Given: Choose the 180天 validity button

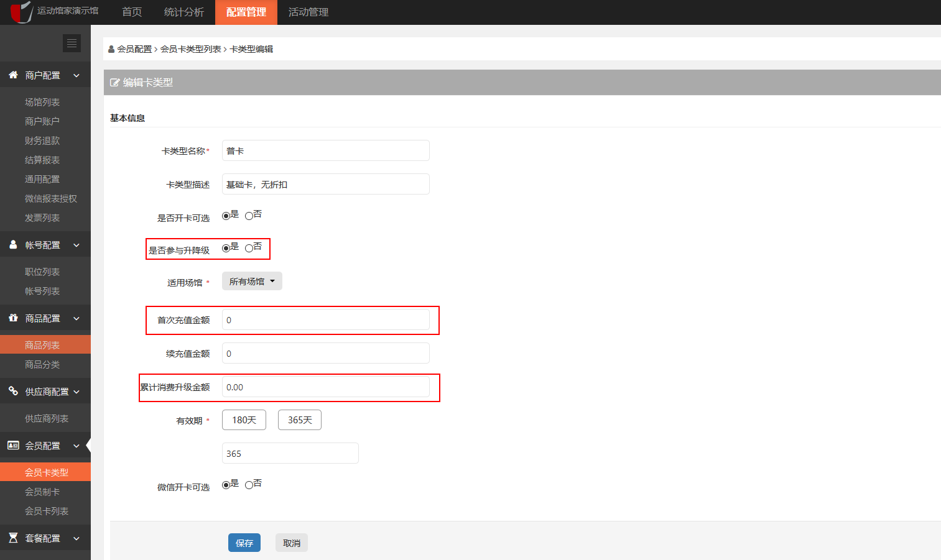Looking at the screenshot, I should pos(244,420).
